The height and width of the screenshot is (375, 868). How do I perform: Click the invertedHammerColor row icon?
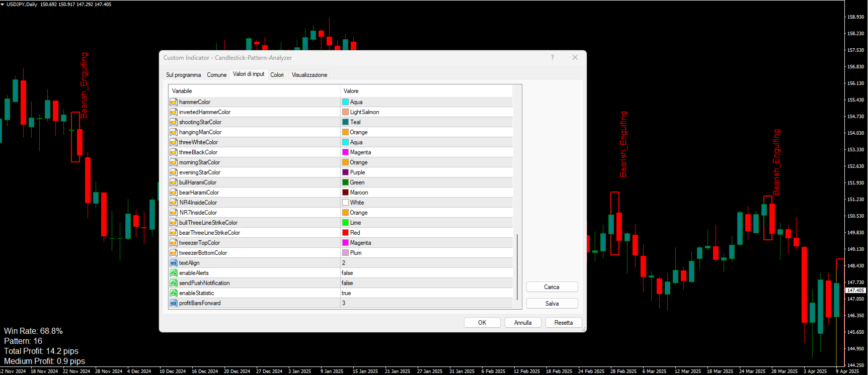tap(173, 112)
